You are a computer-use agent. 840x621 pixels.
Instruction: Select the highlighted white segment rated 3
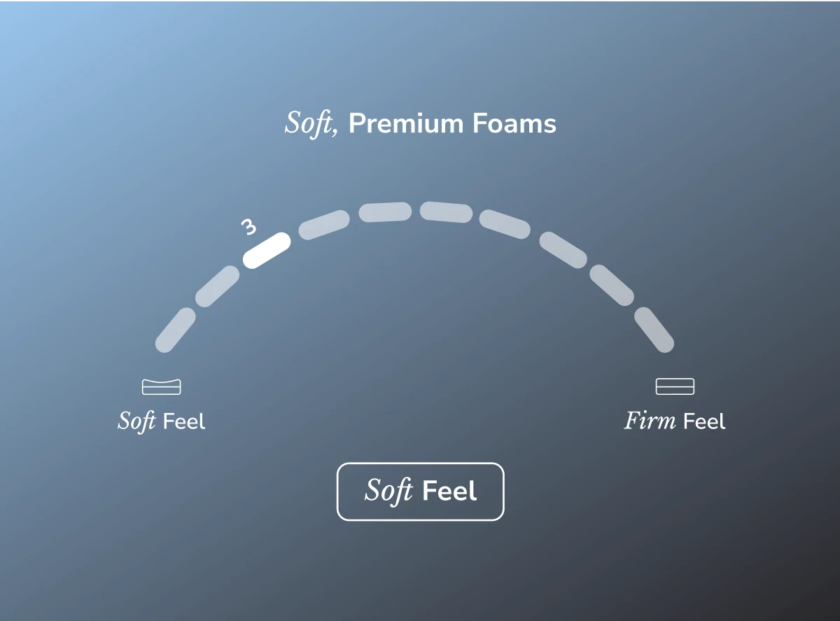(267, 250)
